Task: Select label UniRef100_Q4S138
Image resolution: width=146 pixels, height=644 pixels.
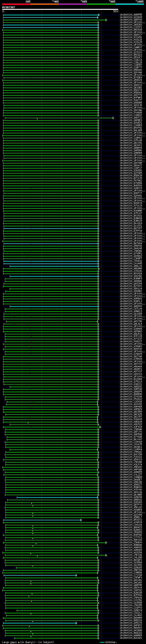Action: click(x=131, y=105)
